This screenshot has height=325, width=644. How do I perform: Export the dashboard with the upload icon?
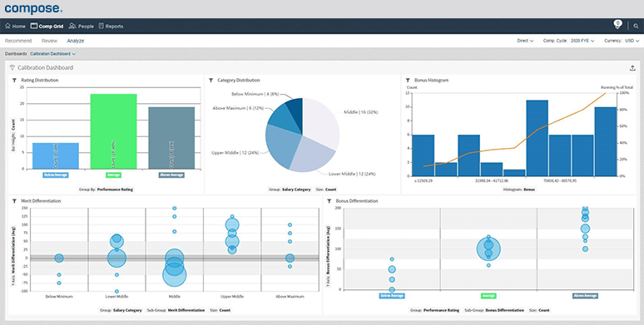(x=632, y=67)
